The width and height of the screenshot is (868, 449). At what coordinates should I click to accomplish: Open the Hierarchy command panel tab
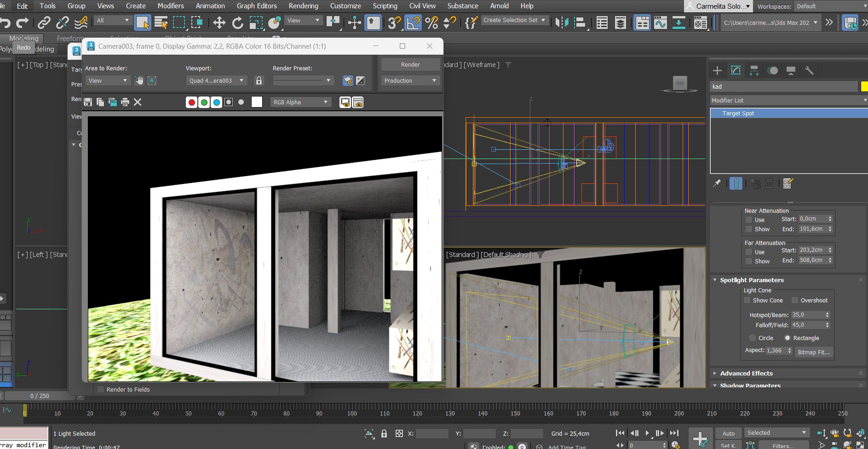tap(754, 70)
